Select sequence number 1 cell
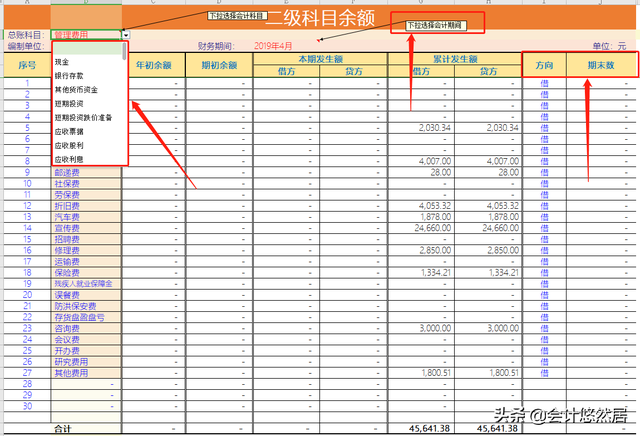640x436 pixels. [27, 83]
